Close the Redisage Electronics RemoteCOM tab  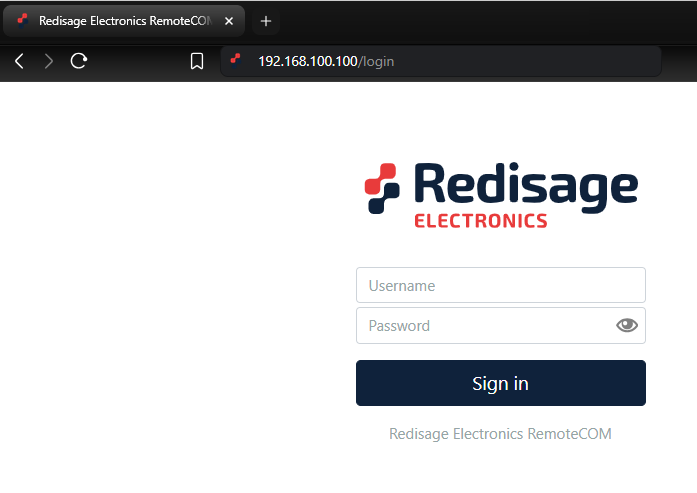click(x=229, y=21)
